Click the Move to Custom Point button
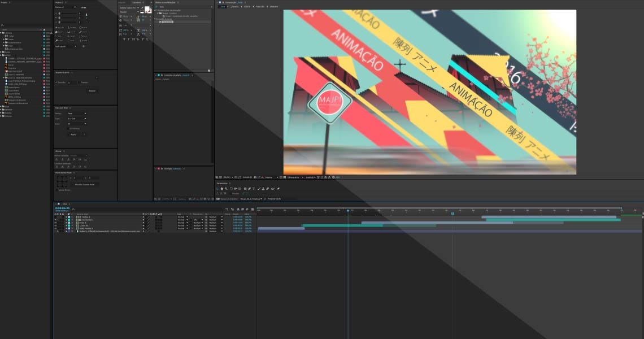Image resolution: width=644 pixels, height=339 pixels. (x=86, y=184)
